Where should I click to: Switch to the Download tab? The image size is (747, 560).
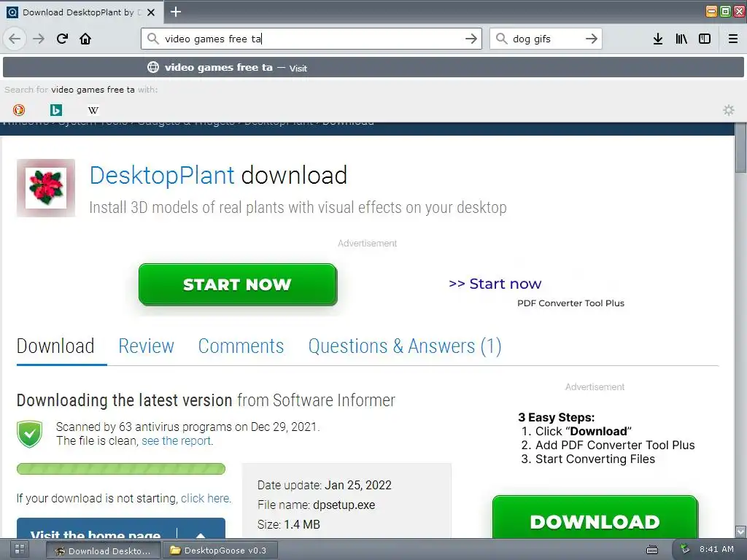point(55,346)
